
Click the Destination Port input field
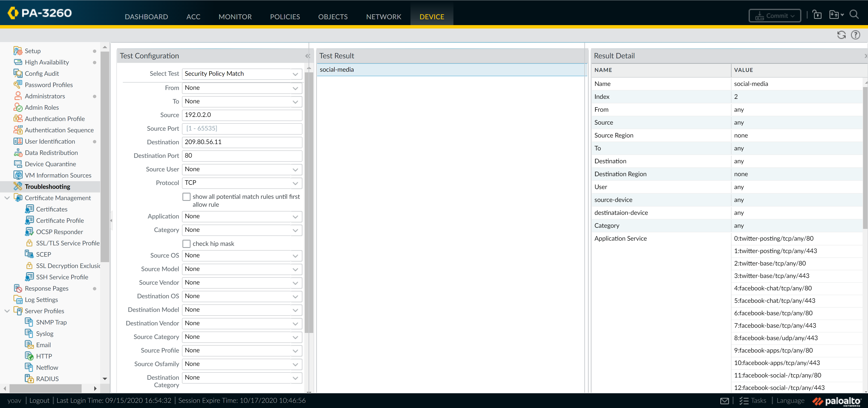pos(242,155)
